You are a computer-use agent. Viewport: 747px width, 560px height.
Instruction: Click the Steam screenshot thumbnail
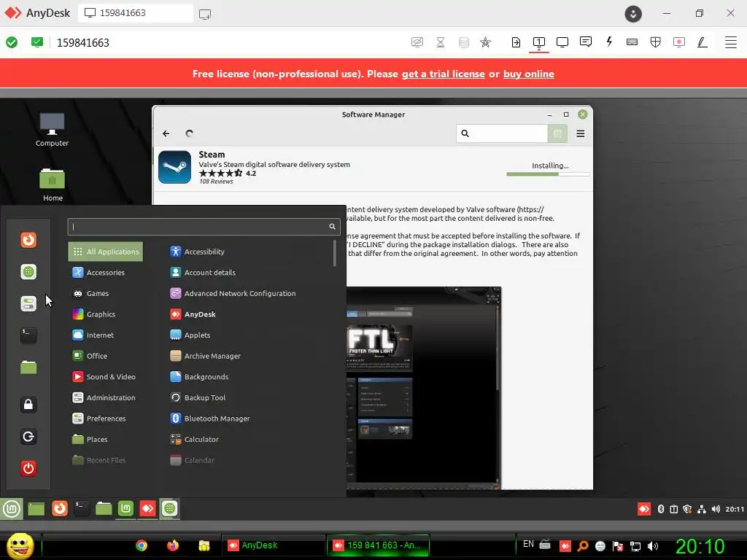(x=424, y=388)
